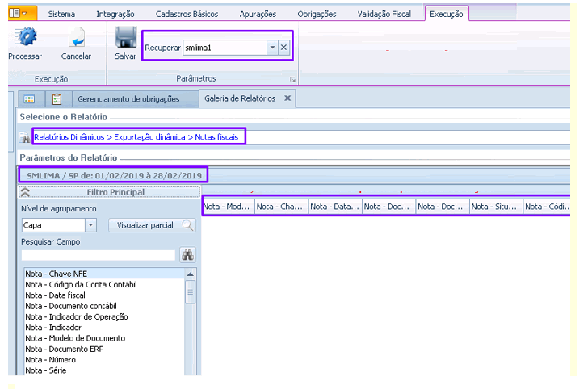
Task: Clear the Recuperar field with X button
Action: coord(283,48)
